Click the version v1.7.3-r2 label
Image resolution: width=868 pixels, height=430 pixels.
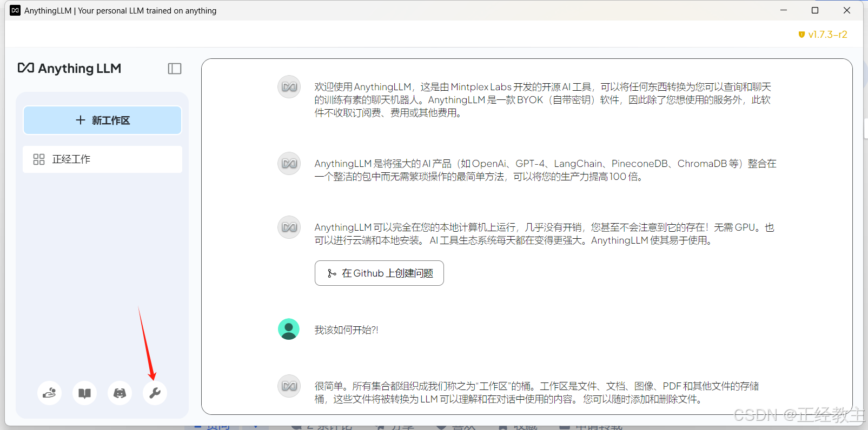coord(827,35)
